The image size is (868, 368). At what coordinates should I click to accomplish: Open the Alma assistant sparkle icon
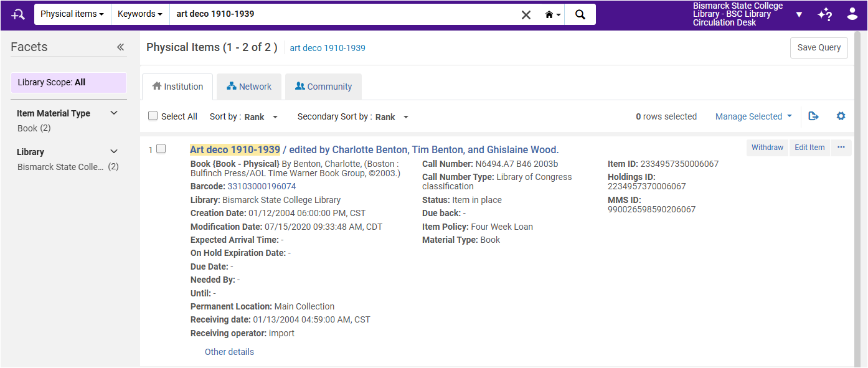pos(824,14)
